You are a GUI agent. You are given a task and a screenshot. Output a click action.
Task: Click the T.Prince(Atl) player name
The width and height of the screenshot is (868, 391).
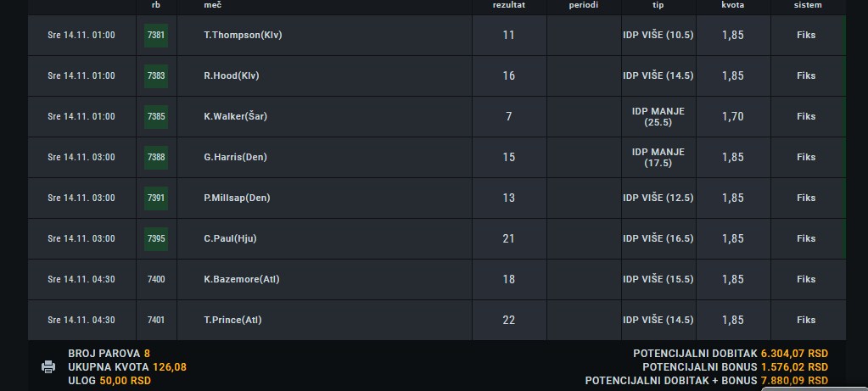232,320
